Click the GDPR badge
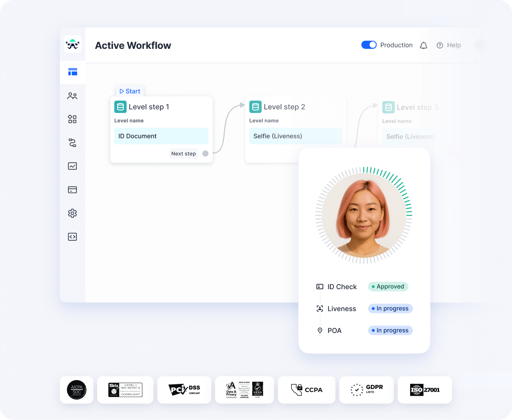Screen dimensions: 512x420 (366, 390)
